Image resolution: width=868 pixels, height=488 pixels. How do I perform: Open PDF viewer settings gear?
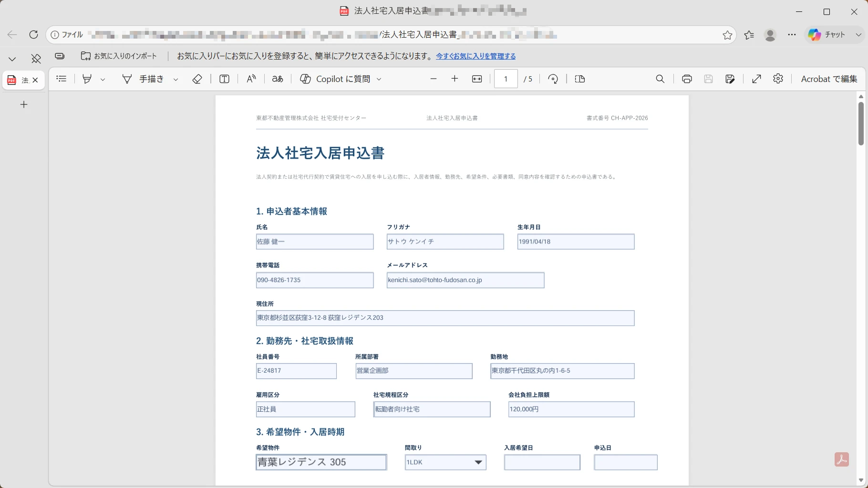[778, 79]
